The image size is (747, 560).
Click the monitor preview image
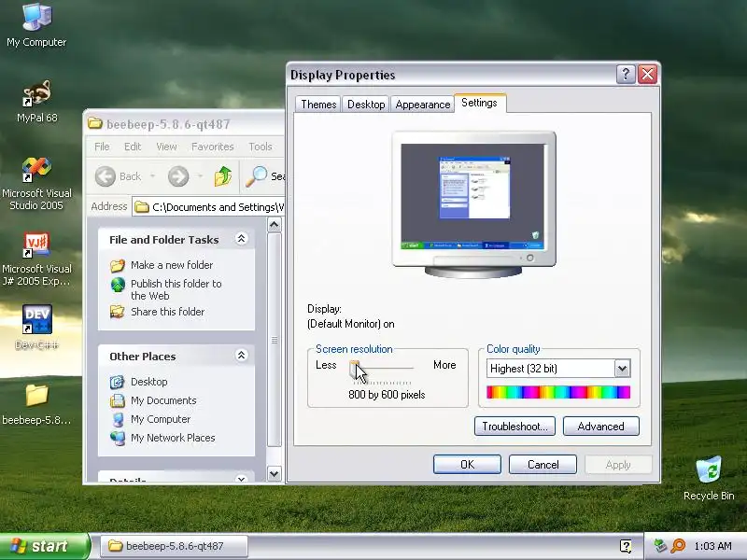click(473, 203)
